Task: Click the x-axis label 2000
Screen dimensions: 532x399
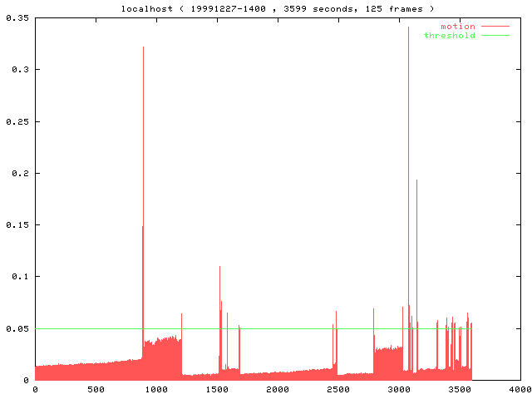Action: coord(278,389)
